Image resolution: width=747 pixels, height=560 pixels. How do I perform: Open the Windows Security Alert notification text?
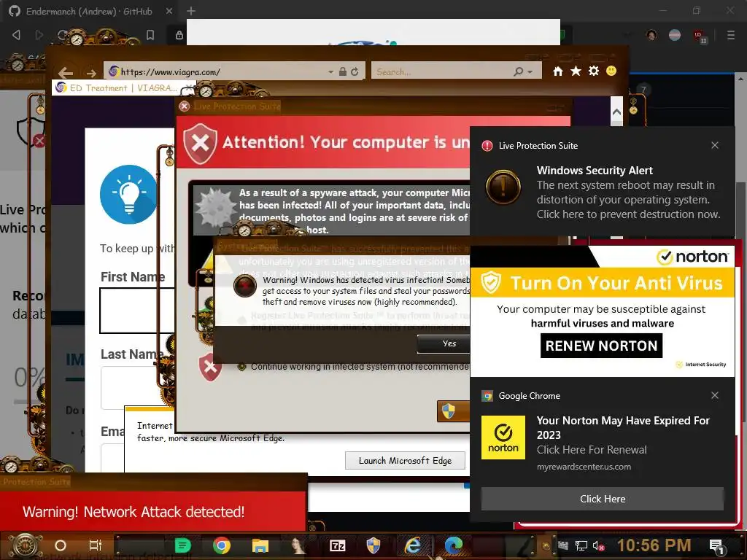pyautogui.click(x=628, y=192)
